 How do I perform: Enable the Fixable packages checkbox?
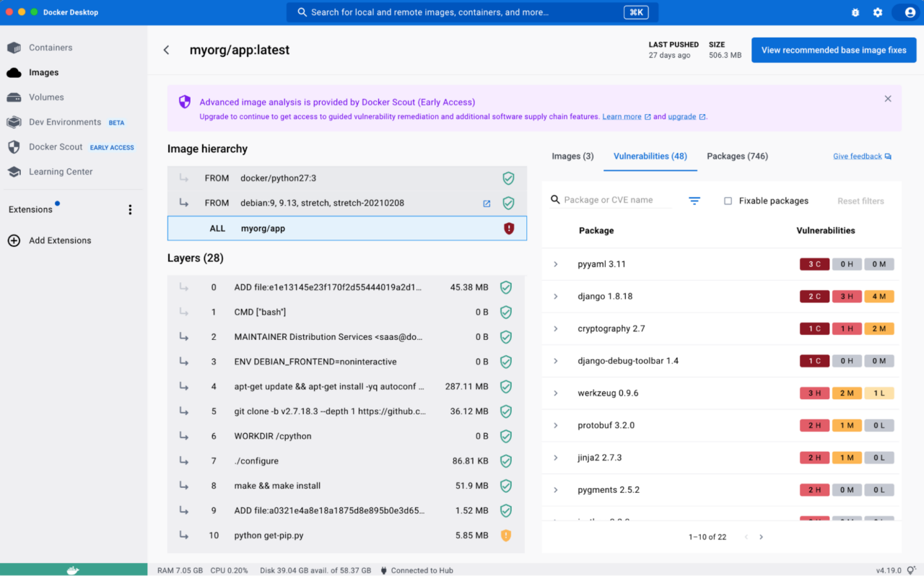(x=728, y=201)
